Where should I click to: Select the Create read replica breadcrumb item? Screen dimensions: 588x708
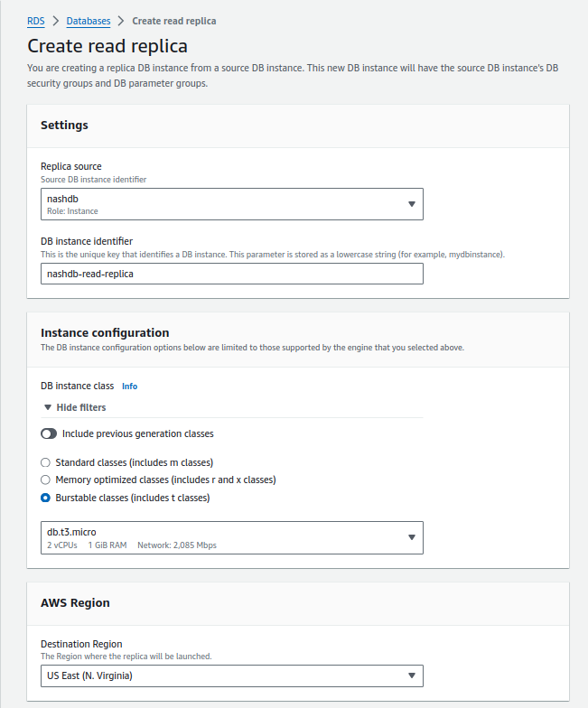pyautogui.click(x=174, y=20)
